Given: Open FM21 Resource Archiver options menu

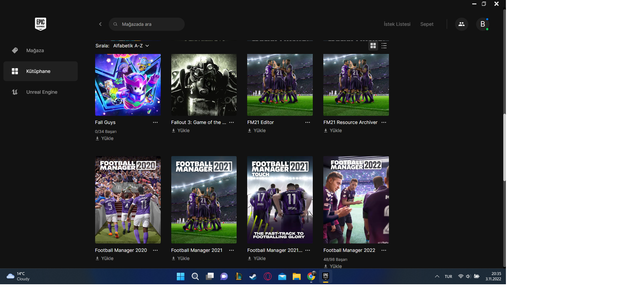Looking at the screenshot, I should point(384,122).
